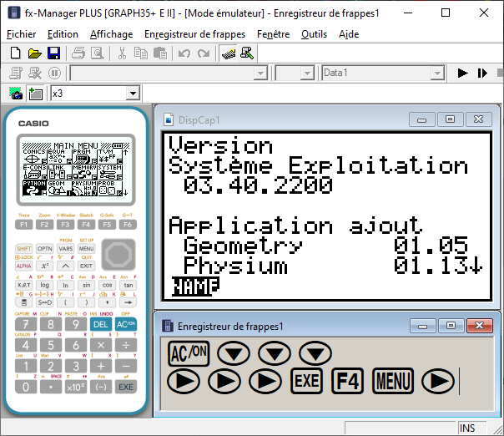Click the OPTN key on the calculator
504x436 pixels.
coord(45,248)
